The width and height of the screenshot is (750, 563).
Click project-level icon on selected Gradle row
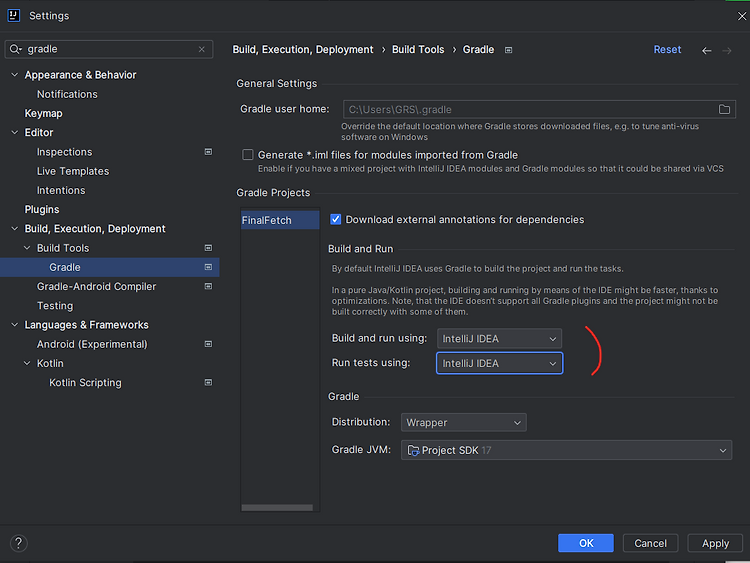(209, 267)
